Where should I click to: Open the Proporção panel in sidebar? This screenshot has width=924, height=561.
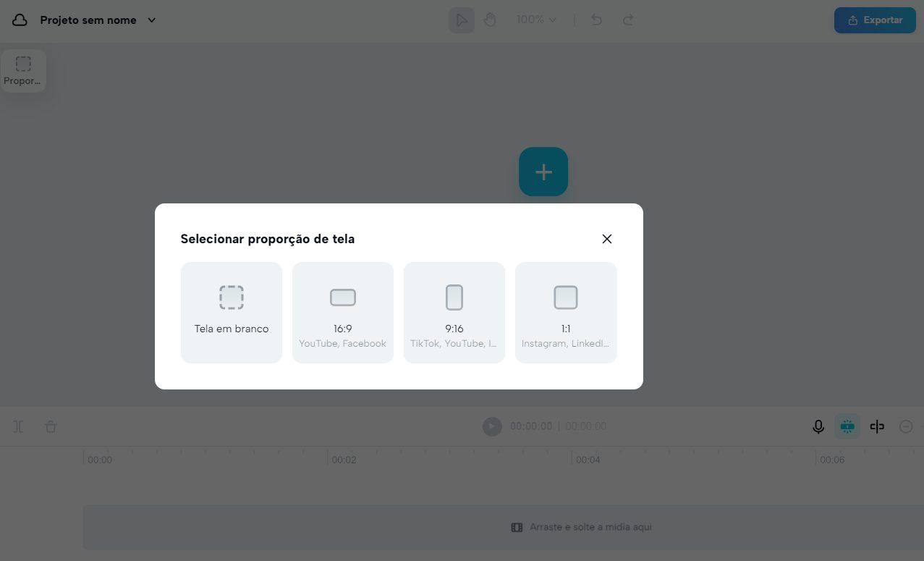[23, 71]
